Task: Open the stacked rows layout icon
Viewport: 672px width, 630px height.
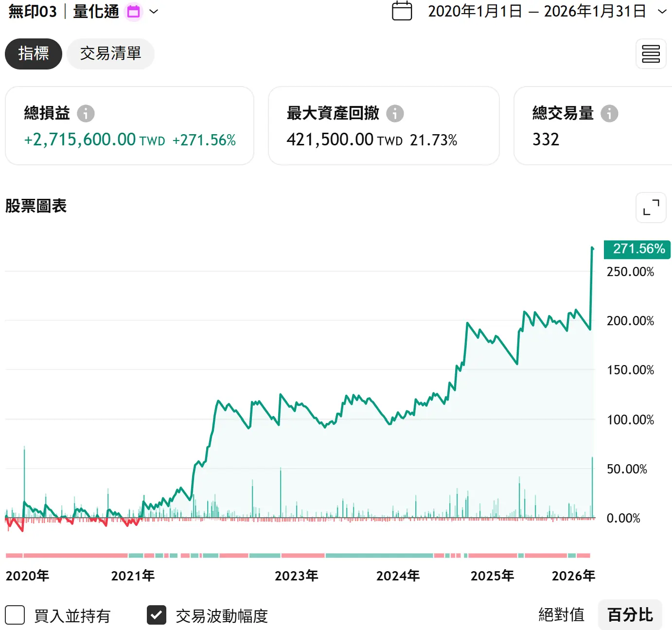Action: (651, 54)
